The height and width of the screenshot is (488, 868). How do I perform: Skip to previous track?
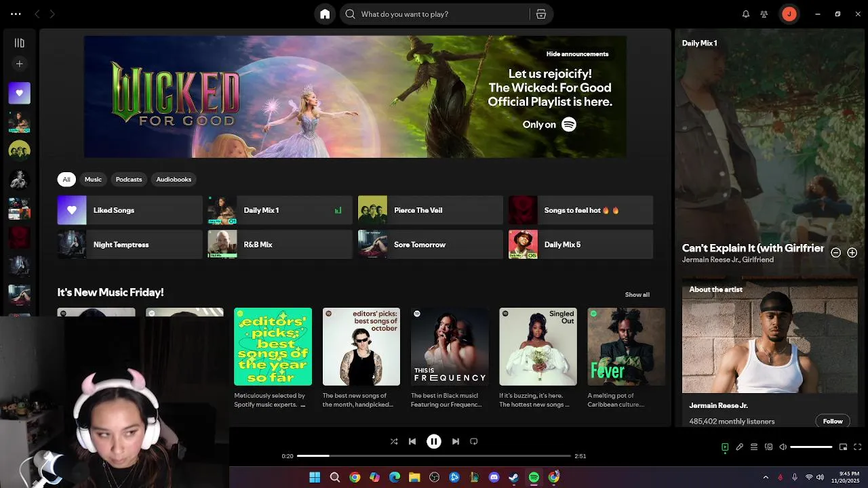tap(412, 441)
